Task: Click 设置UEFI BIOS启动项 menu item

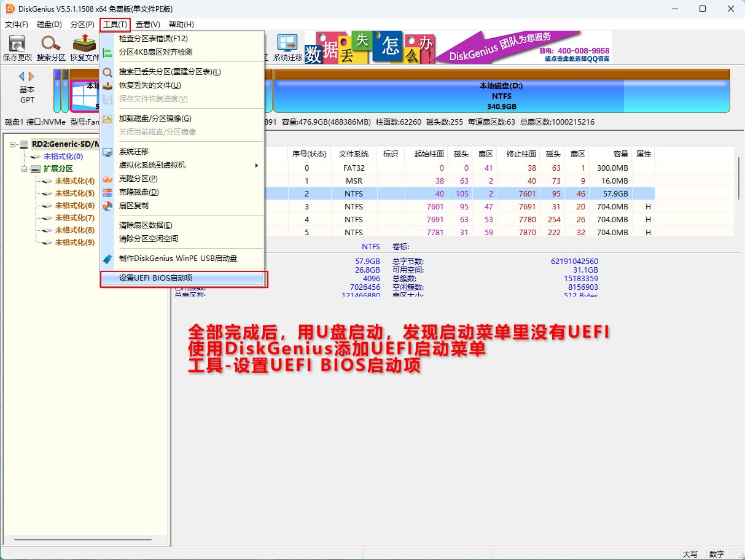Action: pyautogui.click(x=155, y=278)
